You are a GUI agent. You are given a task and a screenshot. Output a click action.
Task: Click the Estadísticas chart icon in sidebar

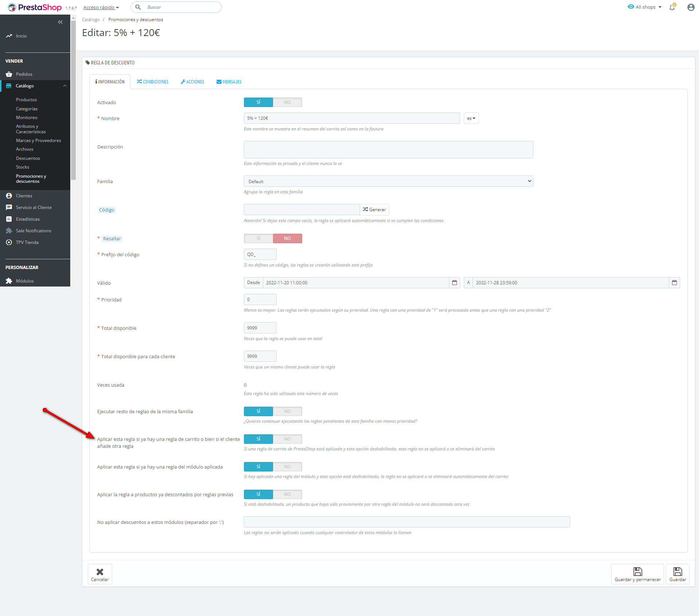point(9,219)
